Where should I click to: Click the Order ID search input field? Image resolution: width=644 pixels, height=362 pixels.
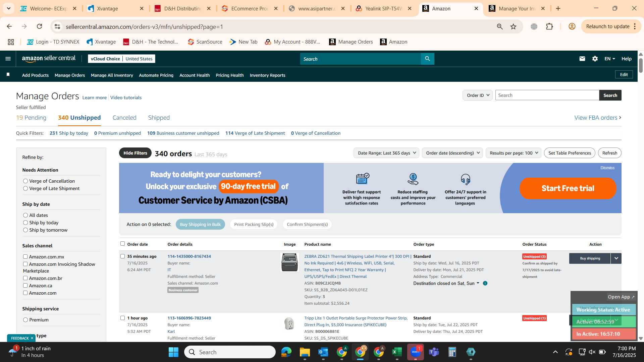[x=547, y=95]
